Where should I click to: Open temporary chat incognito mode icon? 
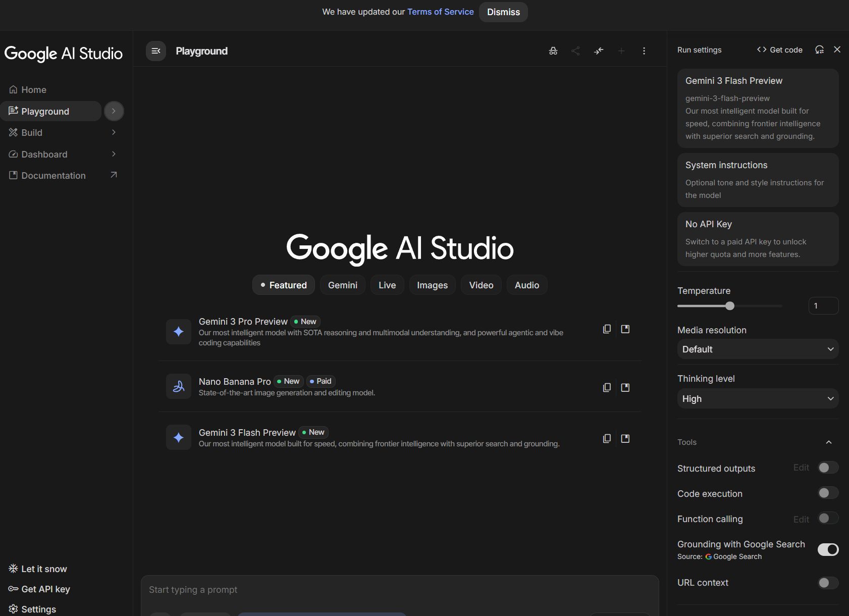click(553, 50)
